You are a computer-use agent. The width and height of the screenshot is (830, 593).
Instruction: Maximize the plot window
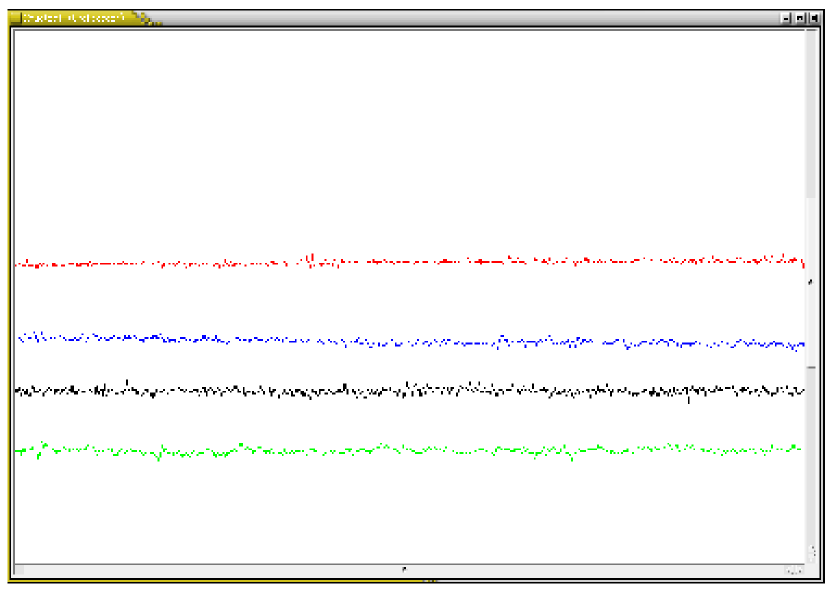[x=800, y=19]
